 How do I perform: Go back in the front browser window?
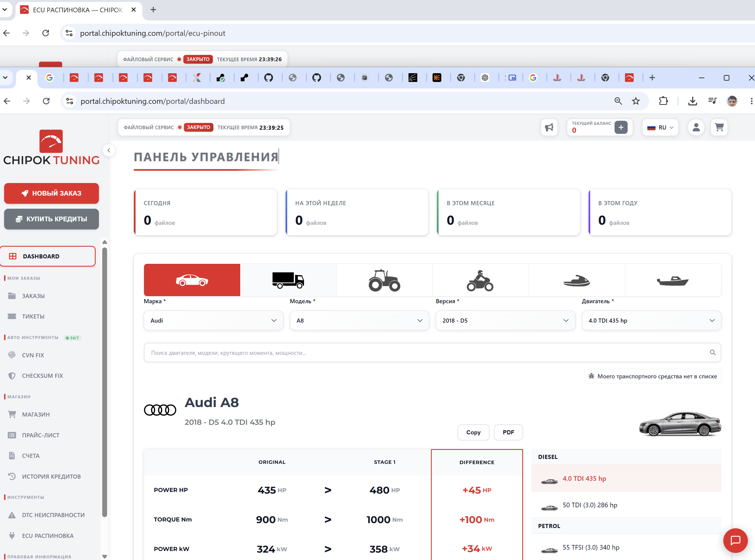click(x=7, y=101)
